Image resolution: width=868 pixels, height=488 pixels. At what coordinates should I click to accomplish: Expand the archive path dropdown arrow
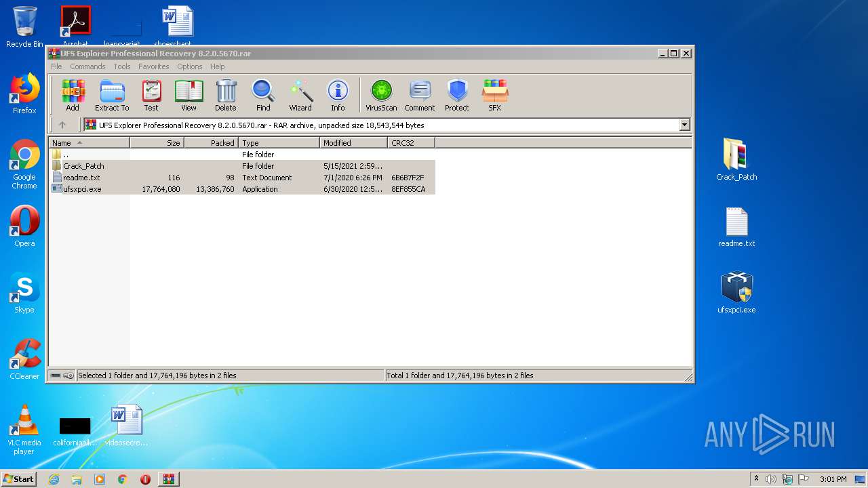[684, 125]
